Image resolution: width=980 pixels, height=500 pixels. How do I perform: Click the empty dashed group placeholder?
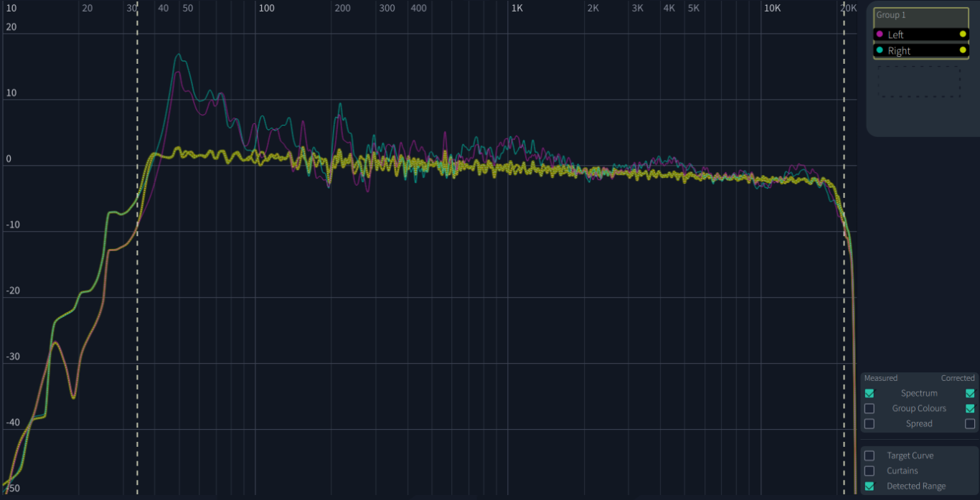point(919,82)
